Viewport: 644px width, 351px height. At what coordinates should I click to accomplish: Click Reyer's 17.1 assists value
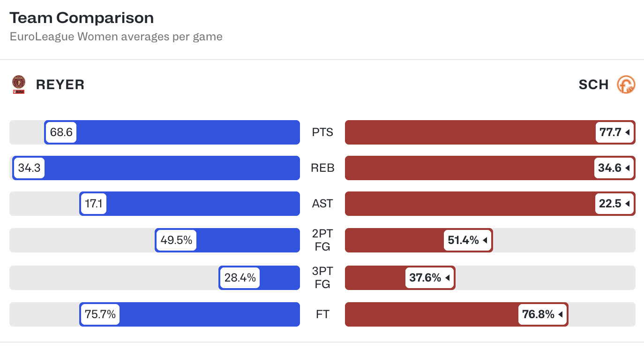click(x=94, y=204)
